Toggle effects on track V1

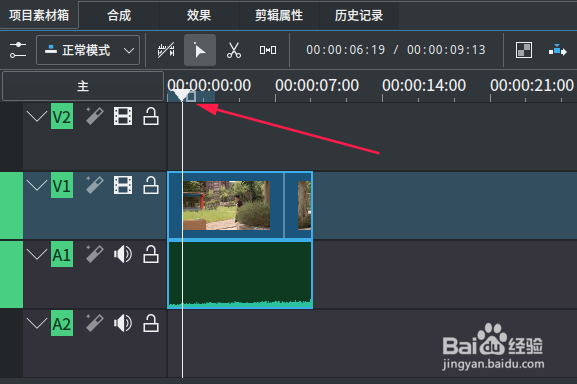point(94,185)
